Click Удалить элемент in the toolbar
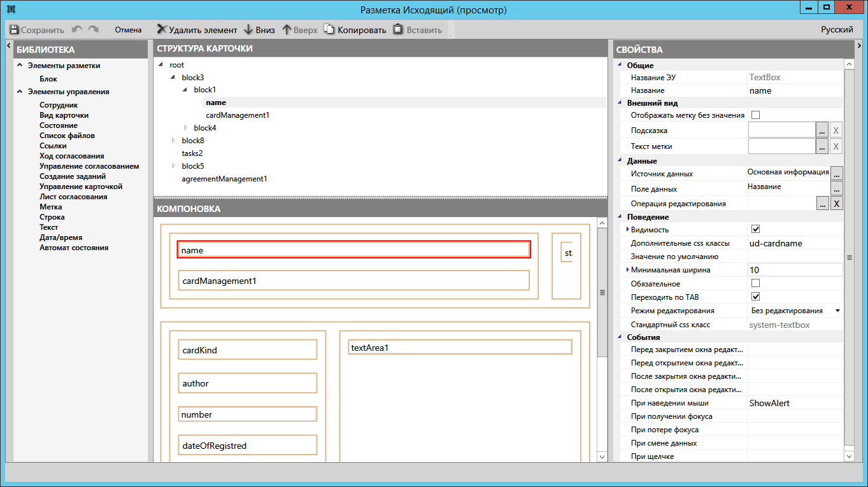 coord(197,30)
